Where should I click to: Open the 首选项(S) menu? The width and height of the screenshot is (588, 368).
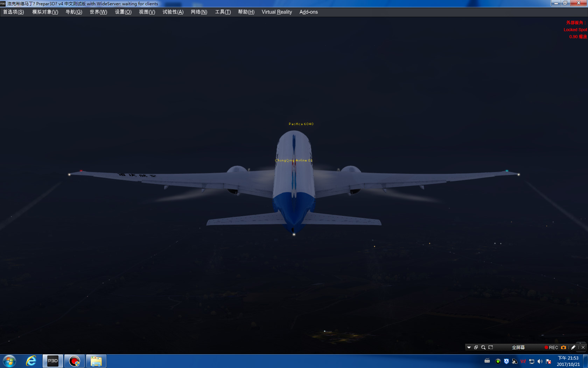click(x=14, y=12)
